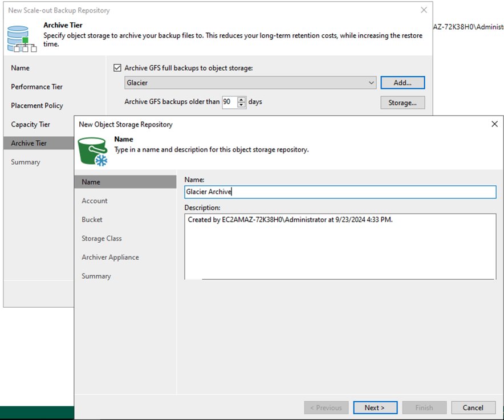Image resolution: width=504 pixels, height=420 pixels.
Task: Click the 90 days value field
Action: [230, 102]
